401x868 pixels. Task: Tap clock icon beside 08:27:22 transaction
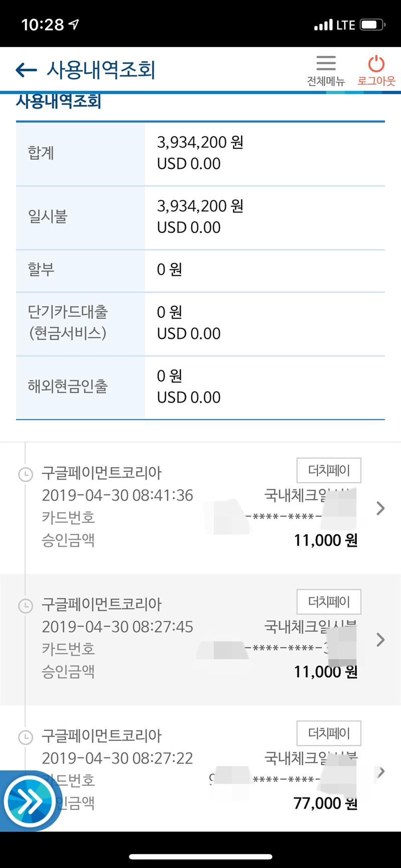25,737
